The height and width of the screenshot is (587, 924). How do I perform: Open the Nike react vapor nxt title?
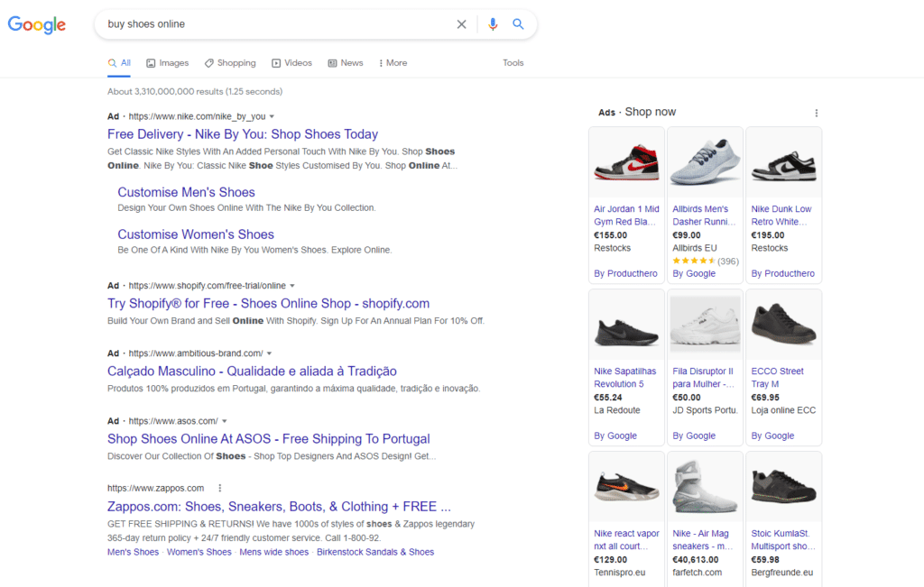tap(626, 540)
